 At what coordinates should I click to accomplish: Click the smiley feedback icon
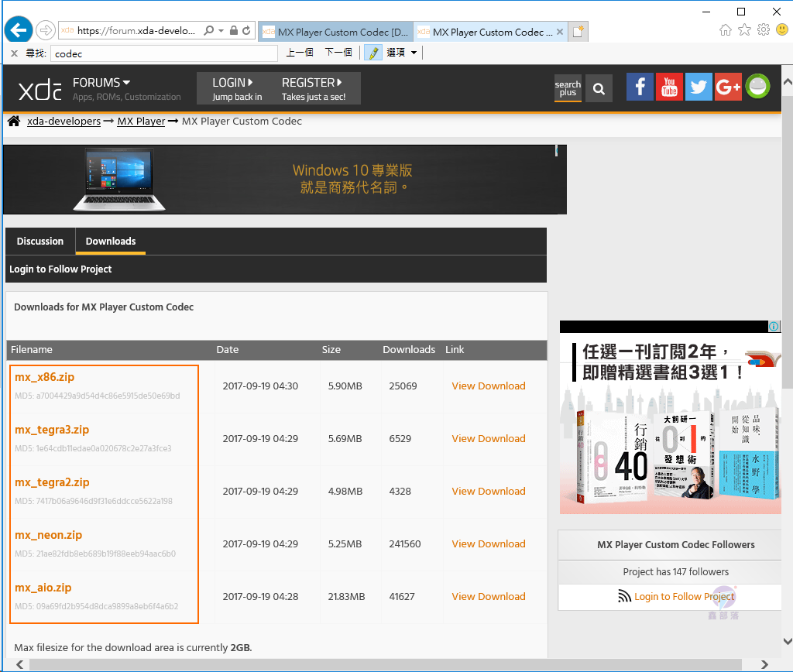(782, 30)
